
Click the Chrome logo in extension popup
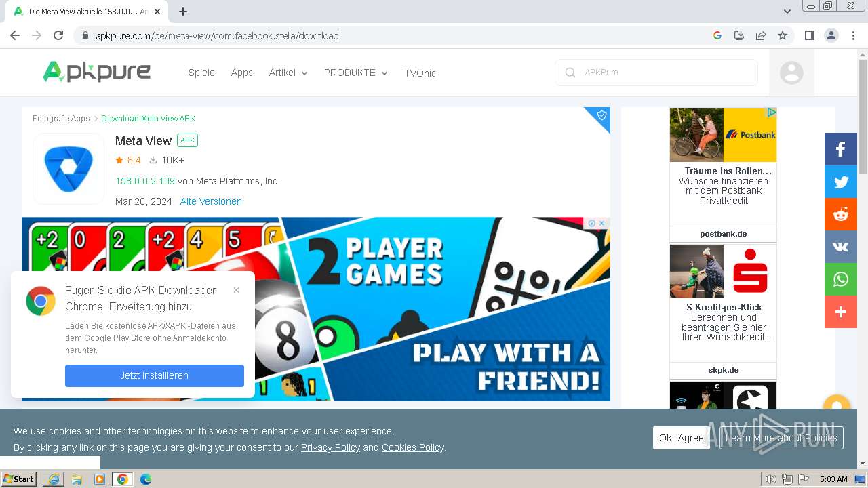coord(41,301)
